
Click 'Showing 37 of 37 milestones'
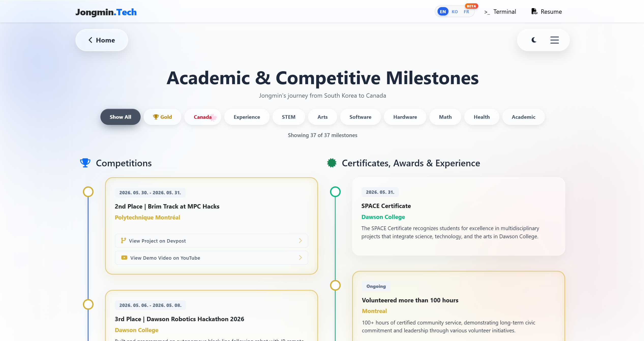tap(322, 135)
